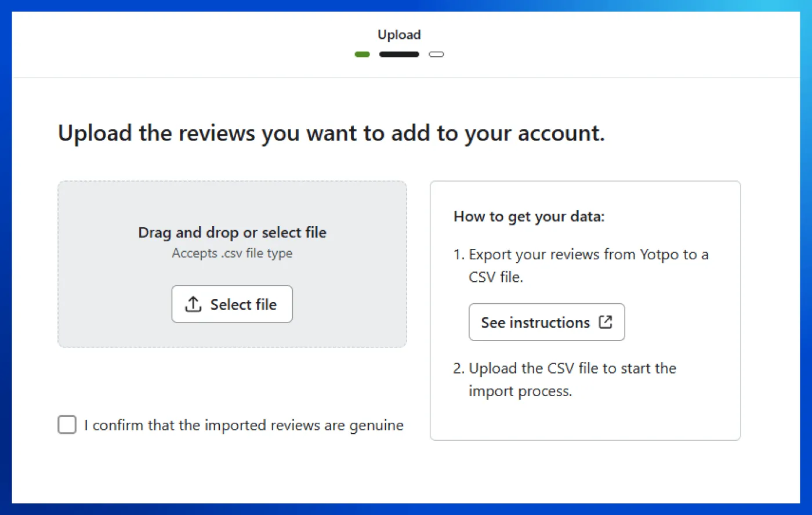Open the See instructions page
Image resolution: width=812 pixels, height=515 pixels.
[546, 322]
